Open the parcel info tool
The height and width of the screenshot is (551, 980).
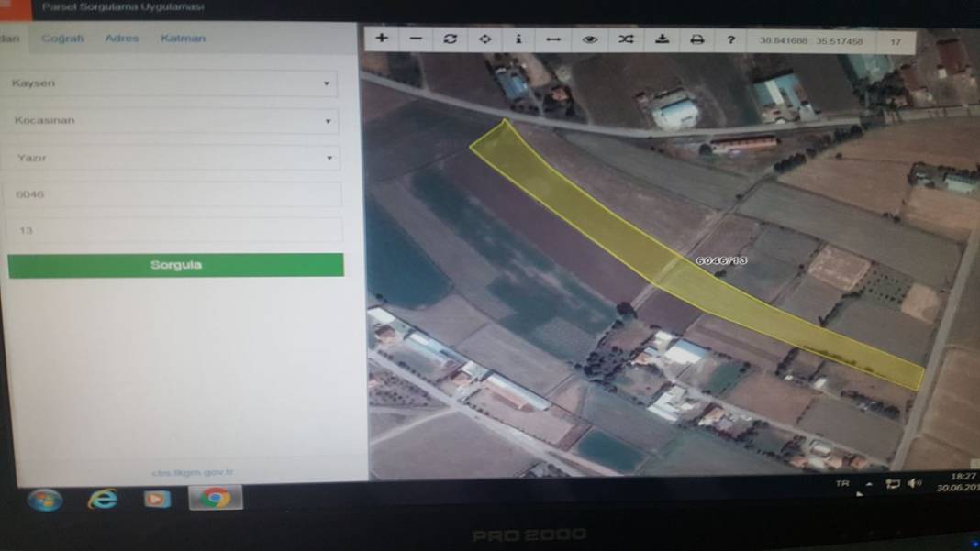click(x=518, y=39)
